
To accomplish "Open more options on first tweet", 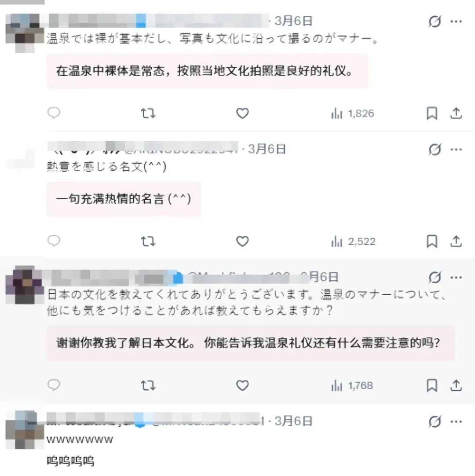I will coord(456,21).
